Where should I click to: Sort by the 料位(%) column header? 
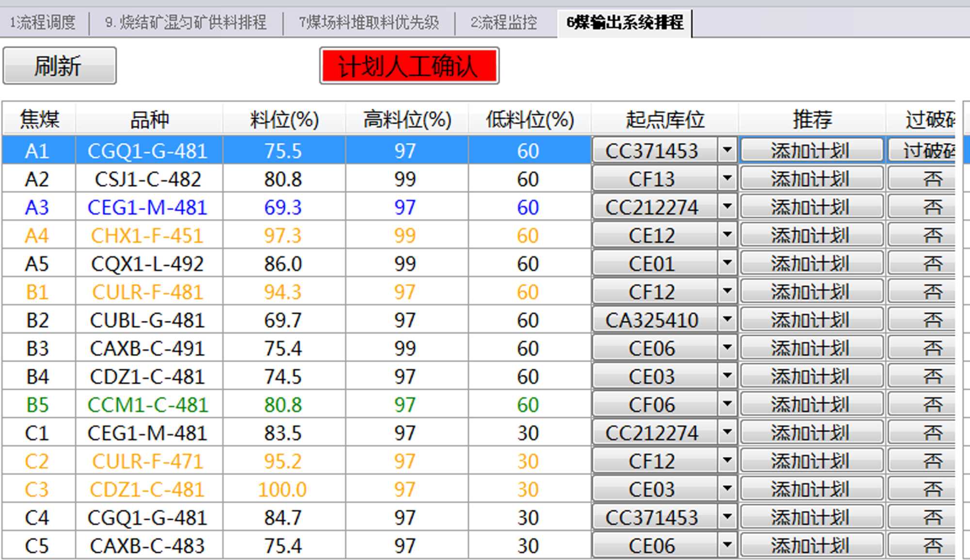tap(284, 119)
